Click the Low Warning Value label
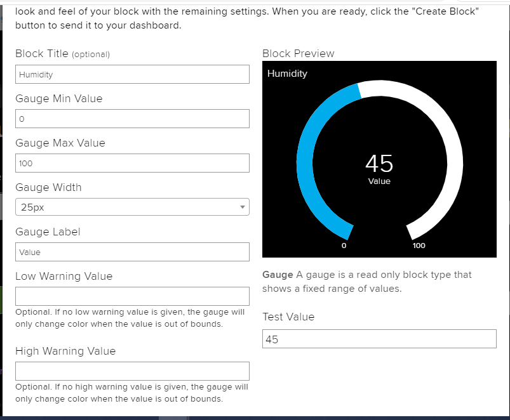Image resolution: width=510 pixels, height=420 pixels. pyautogui.click(x=64, y=276)
